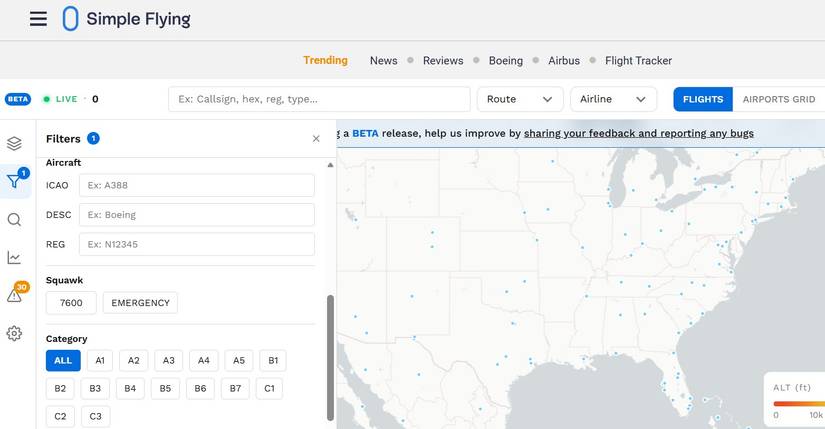Image resolution: width=825 pixels, height=429 pixels.
Task: Click the BETA badge
Action: pyautogui.click(x=18, y=99)
